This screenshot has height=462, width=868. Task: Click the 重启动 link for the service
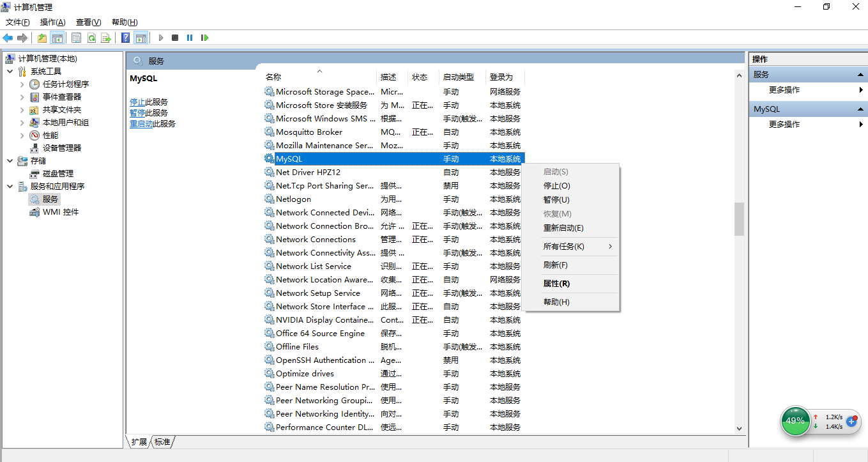coord(141,124)
